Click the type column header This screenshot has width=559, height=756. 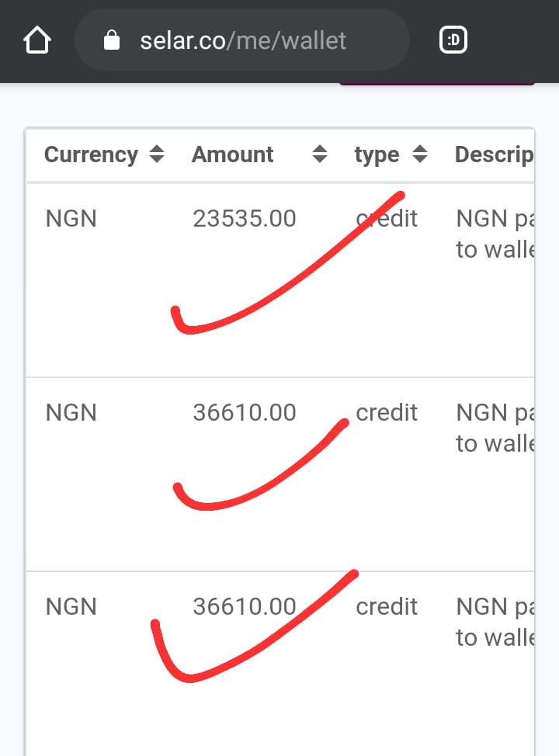tap(377, 154)
